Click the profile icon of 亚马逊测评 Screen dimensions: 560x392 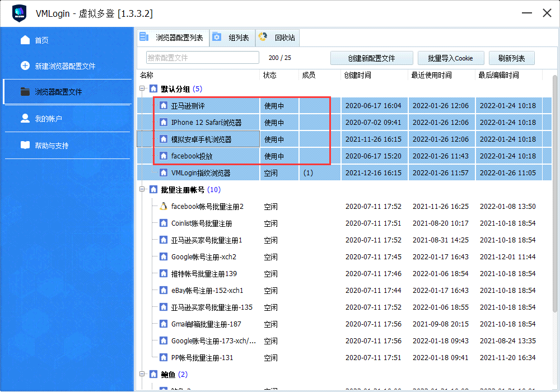(x=164, y=105)
